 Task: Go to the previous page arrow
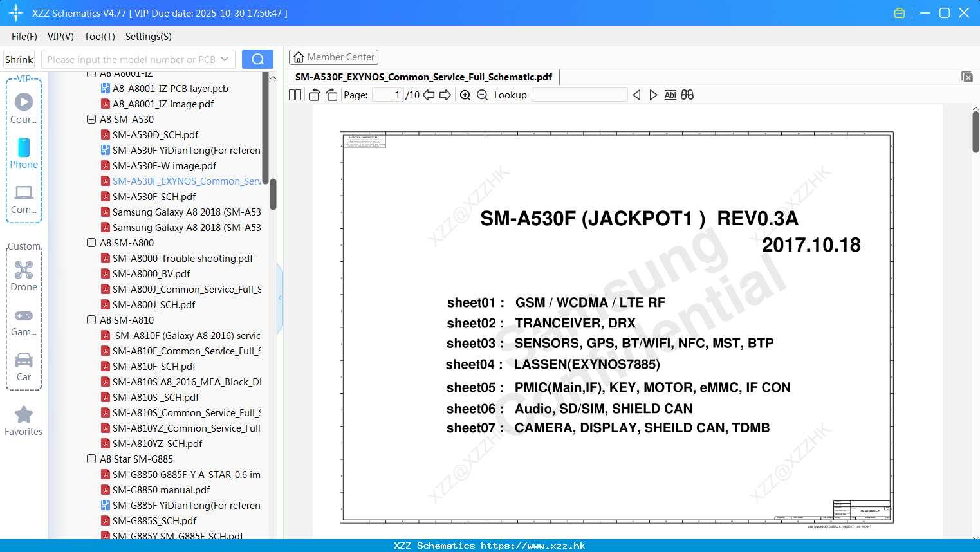pos(429,95)
